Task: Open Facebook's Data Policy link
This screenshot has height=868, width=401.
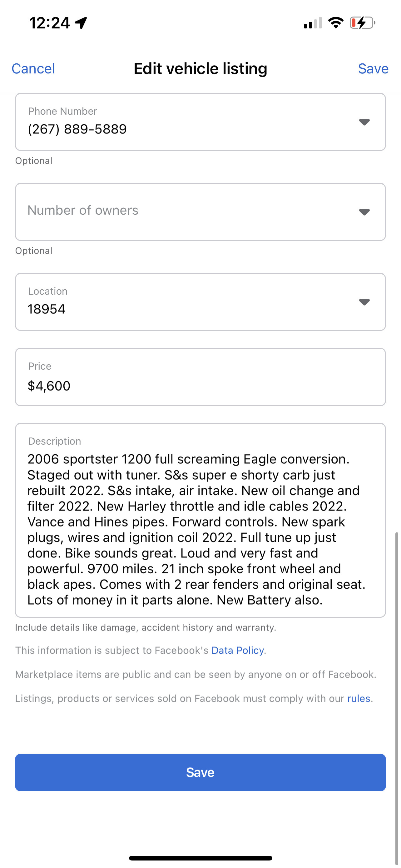Action: click(237, 650)
